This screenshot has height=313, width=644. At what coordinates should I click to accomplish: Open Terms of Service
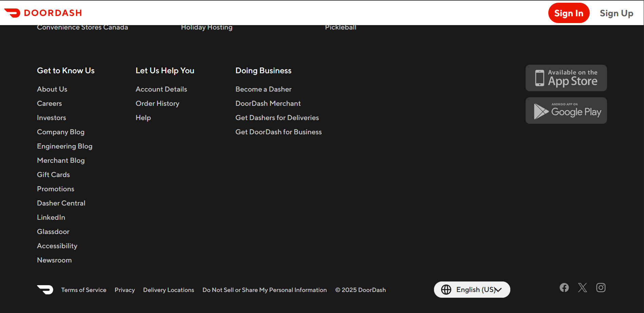click(x=83, y=290)
